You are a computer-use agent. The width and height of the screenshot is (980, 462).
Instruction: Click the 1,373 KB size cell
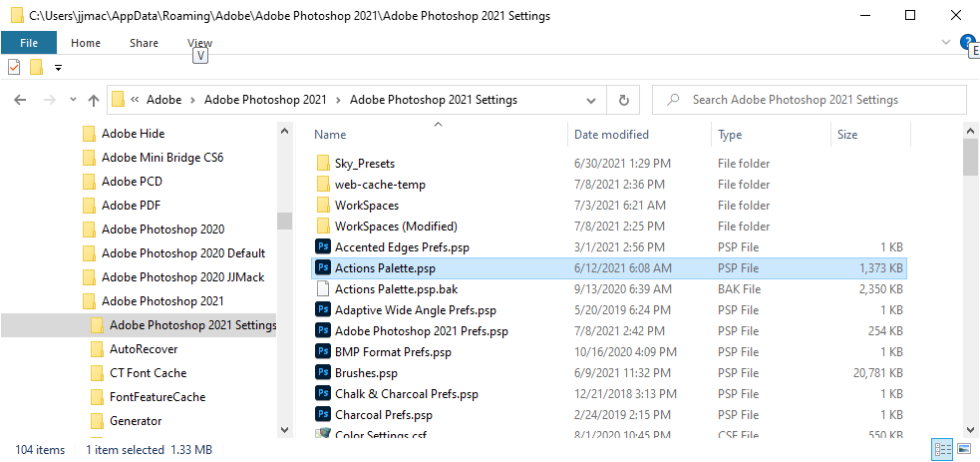[x=880, y=268]
